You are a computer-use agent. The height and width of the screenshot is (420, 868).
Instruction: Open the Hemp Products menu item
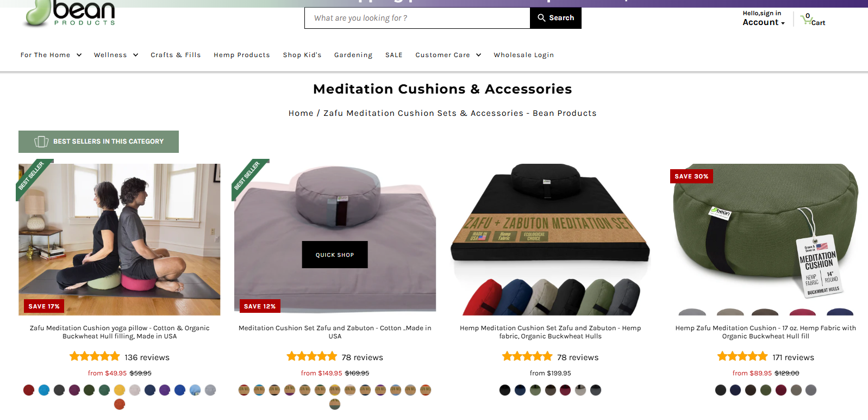click(242, 55)
